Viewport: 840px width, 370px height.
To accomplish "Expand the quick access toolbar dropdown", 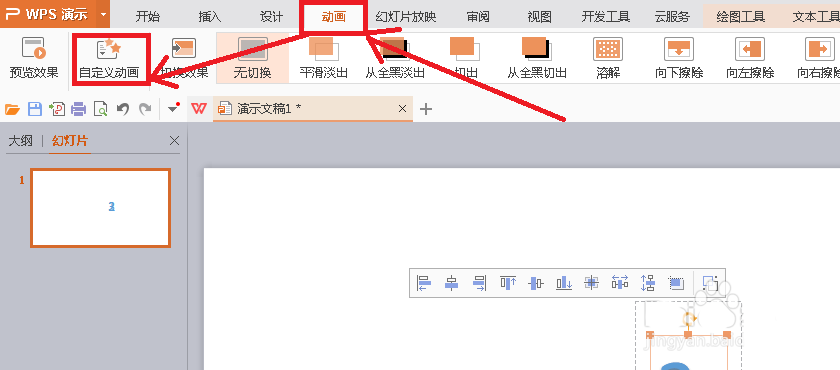I will point(173,108).
